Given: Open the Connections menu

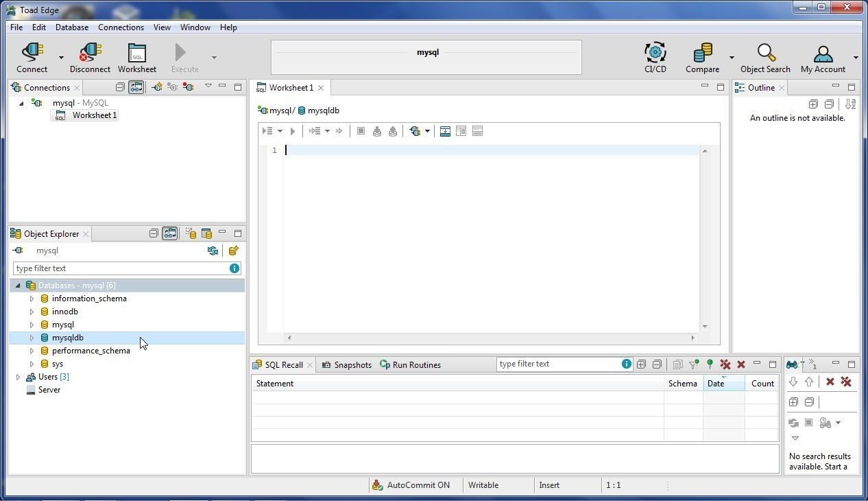Looking at the screenshot, I should click(x=121, y=27).
